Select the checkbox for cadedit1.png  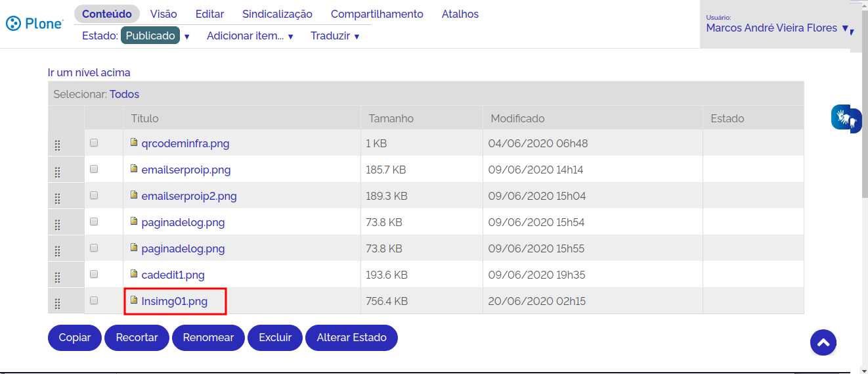click(x=94, y=274)
